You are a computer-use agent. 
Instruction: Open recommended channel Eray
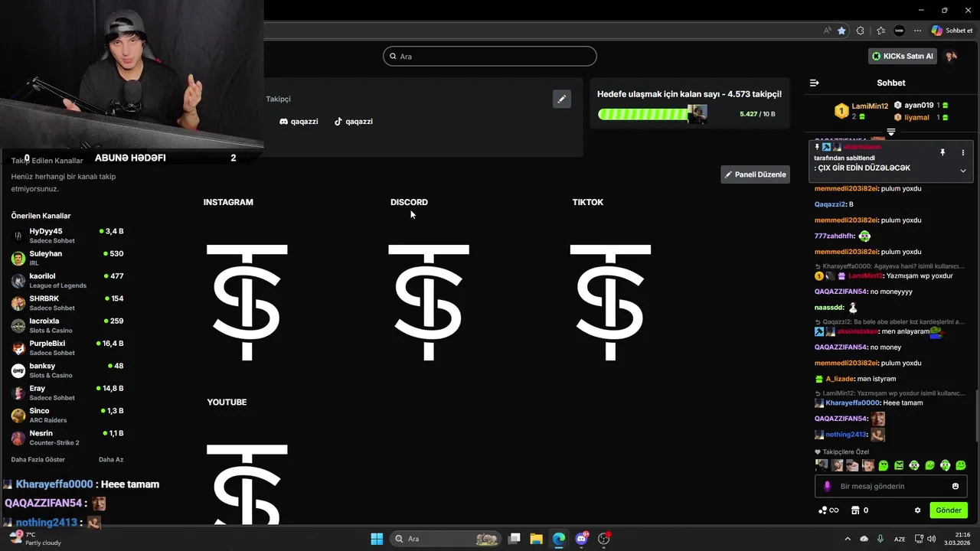point(67,393)
